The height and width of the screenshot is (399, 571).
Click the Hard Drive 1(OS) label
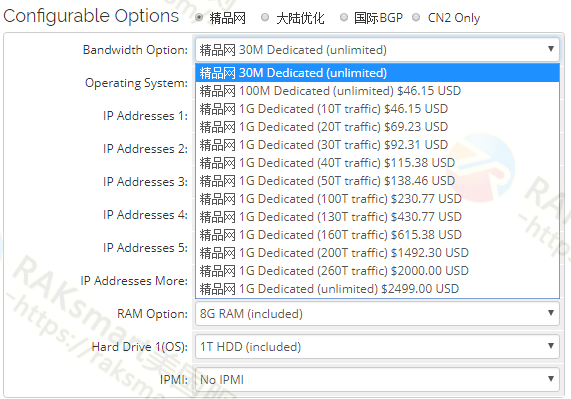click(x=140, y=347)
